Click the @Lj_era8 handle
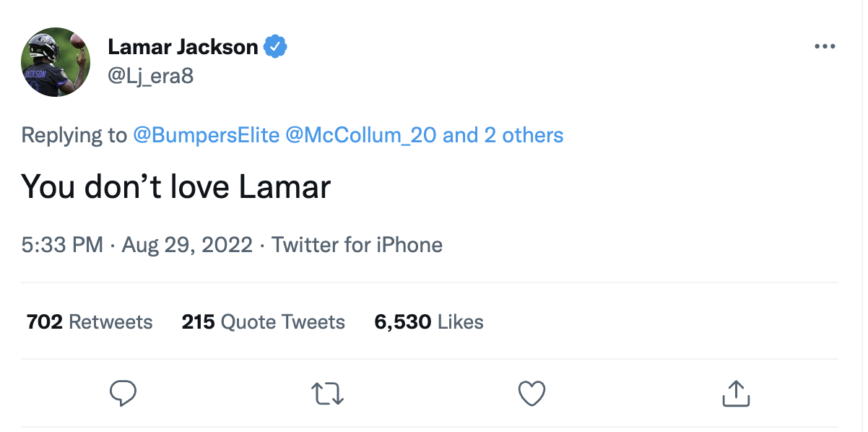Image resolution: width=868 pixels, height=432 pixels. click(150, 76)
